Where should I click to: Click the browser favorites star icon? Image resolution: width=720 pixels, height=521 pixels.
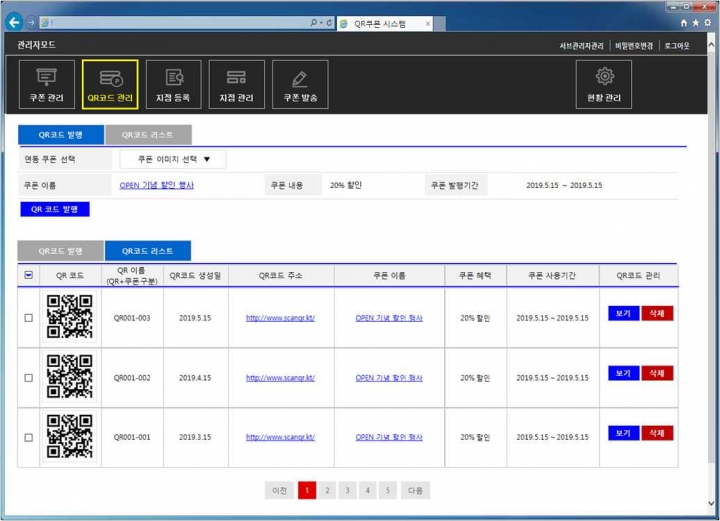[696, 23]
